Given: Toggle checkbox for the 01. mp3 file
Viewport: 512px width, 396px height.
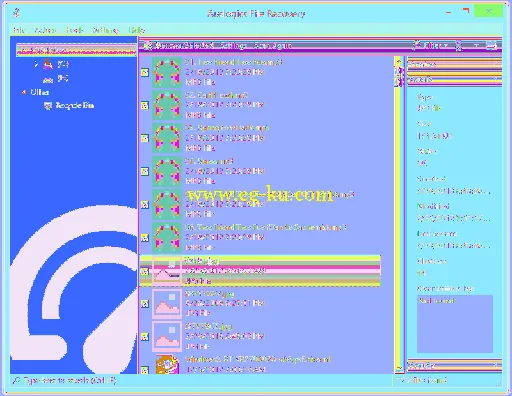Looking at the screenshot, I should coord(145,72).
